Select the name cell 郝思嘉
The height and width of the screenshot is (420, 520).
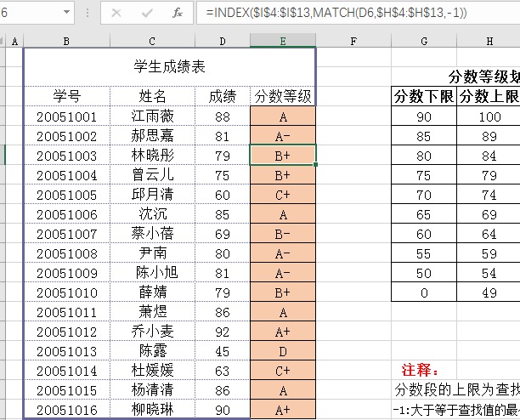coord(153,136)
